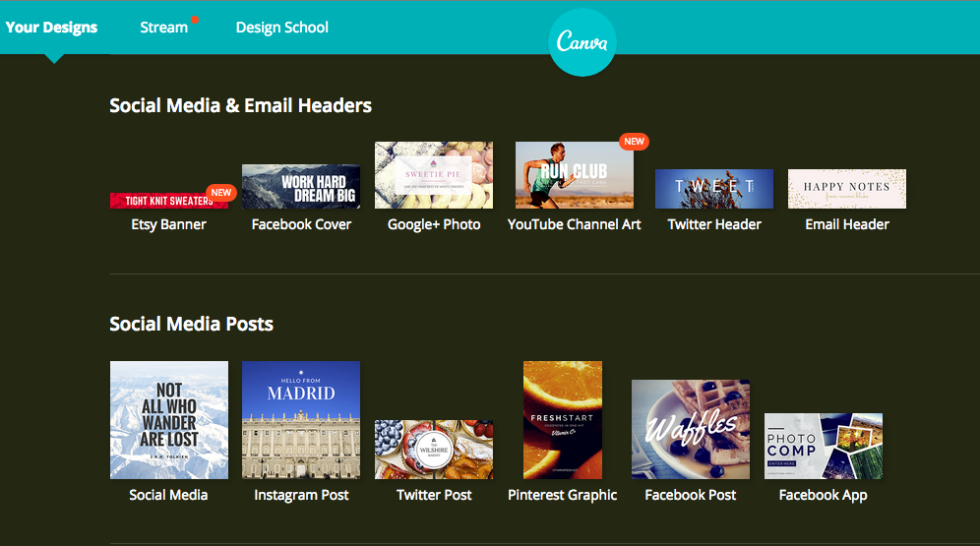The image size is (980, 546).
Task: Select the Email Header thumbnail
Action: click(847, 189)
